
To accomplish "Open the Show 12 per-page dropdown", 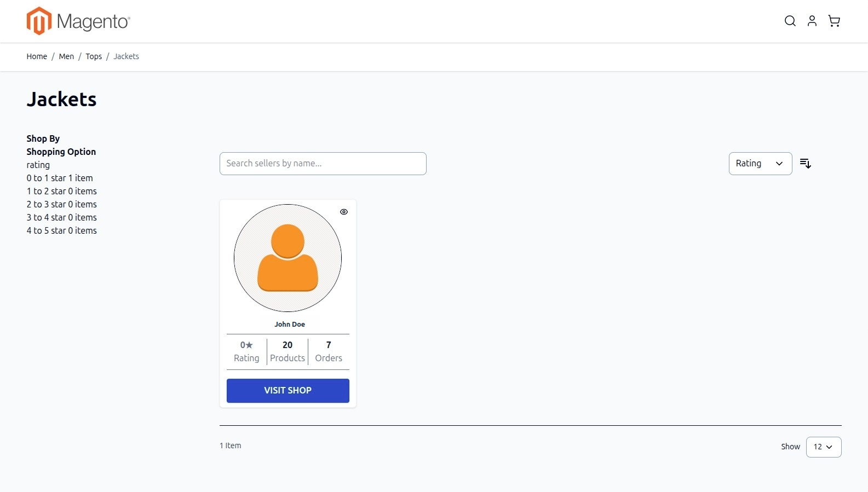I will 823,447.
